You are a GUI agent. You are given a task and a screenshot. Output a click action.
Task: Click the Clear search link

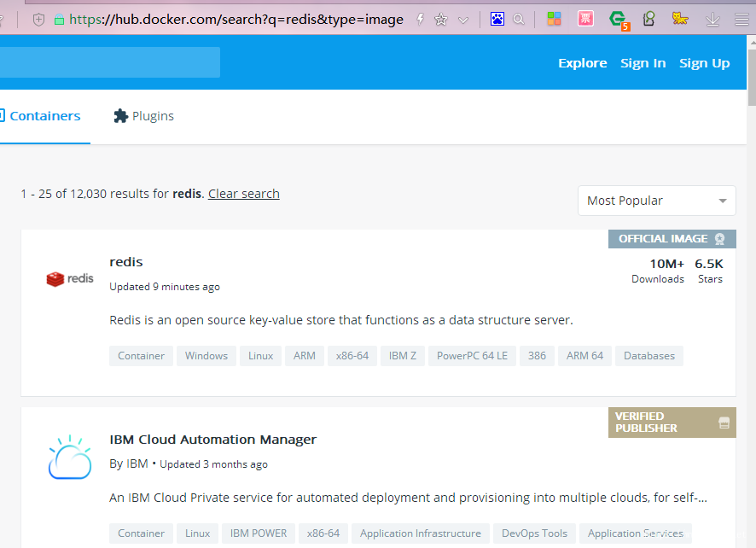pyautogui.click(x=244, y=194)
